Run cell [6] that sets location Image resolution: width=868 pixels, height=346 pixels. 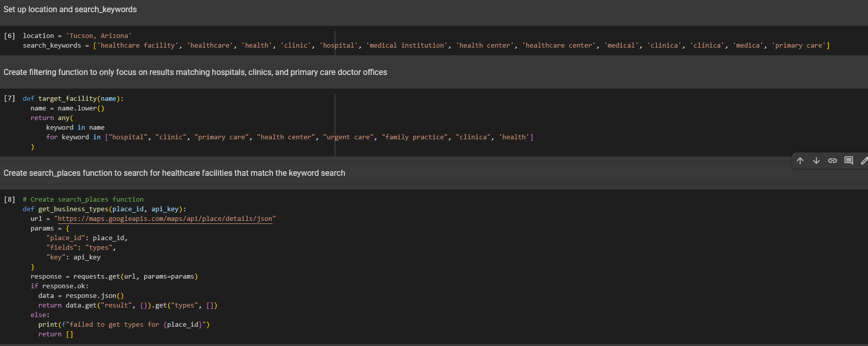coord(10,36)
